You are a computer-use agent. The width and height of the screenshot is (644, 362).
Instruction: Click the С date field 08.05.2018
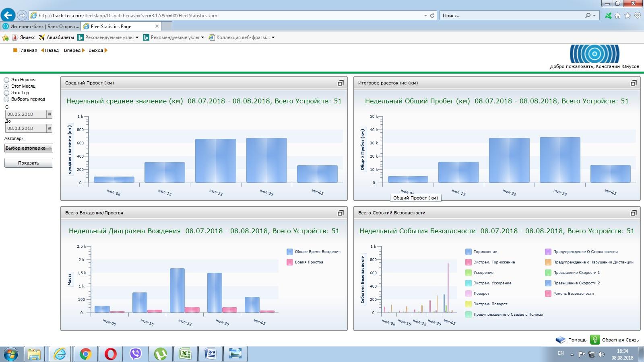pyautogui.click(x=26, y=114)
